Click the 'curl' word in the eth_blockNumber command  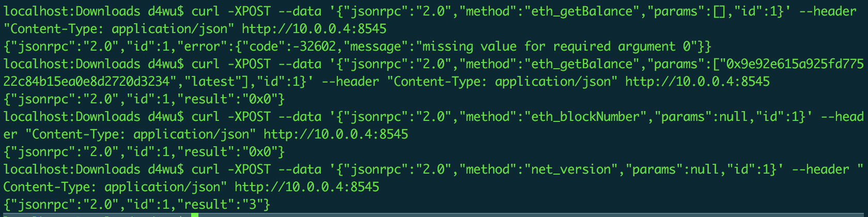coord(206,117)
